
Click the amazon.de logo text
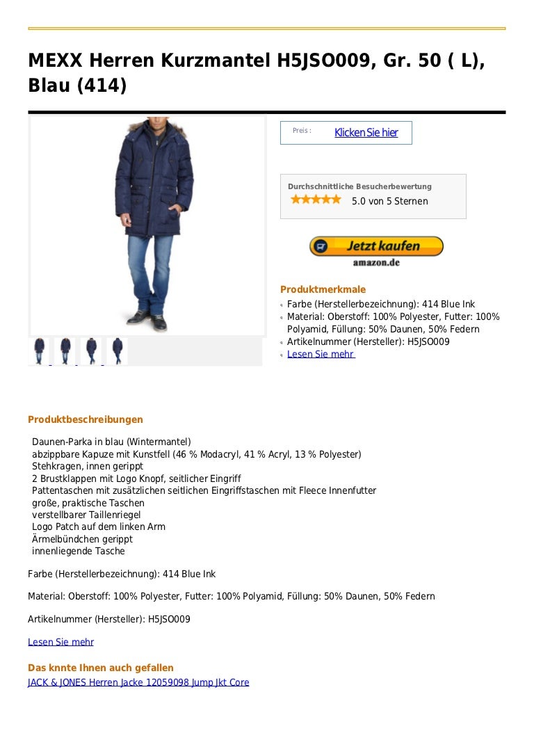(x=376, y=262)
